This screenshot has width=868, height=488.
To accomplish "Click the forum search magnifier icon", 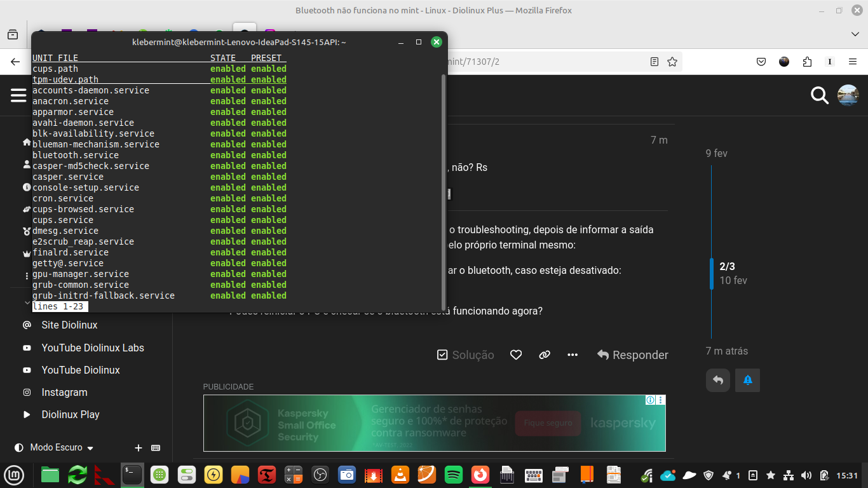I will point(820,95).
